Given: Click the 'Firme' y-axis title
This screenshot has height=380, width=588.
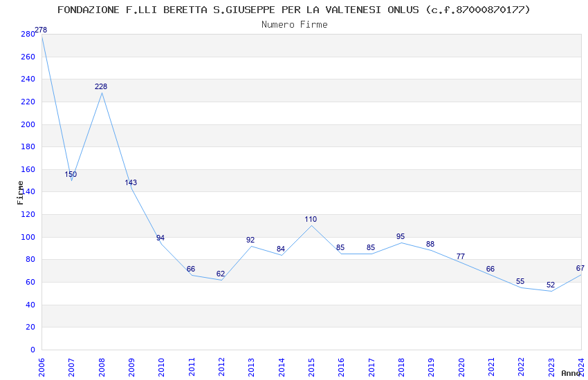Looking at the screenshot, I should [20, 193].
